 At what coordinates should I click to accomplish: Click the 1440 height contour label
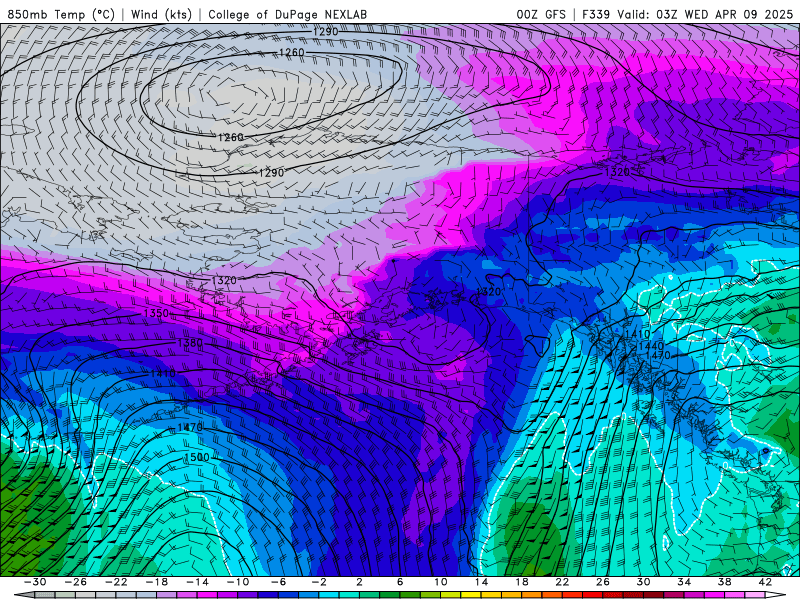click(x=651, y=346)
